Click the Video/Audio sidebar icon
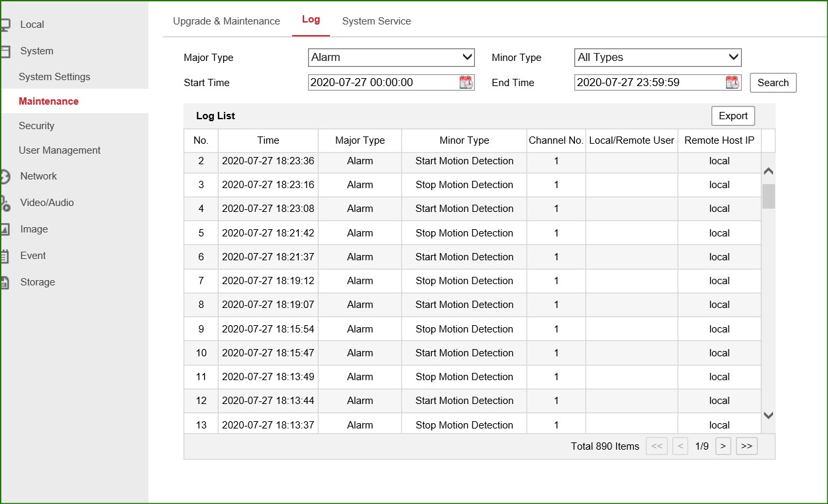828x504 pixels. [x=5, y=203]
